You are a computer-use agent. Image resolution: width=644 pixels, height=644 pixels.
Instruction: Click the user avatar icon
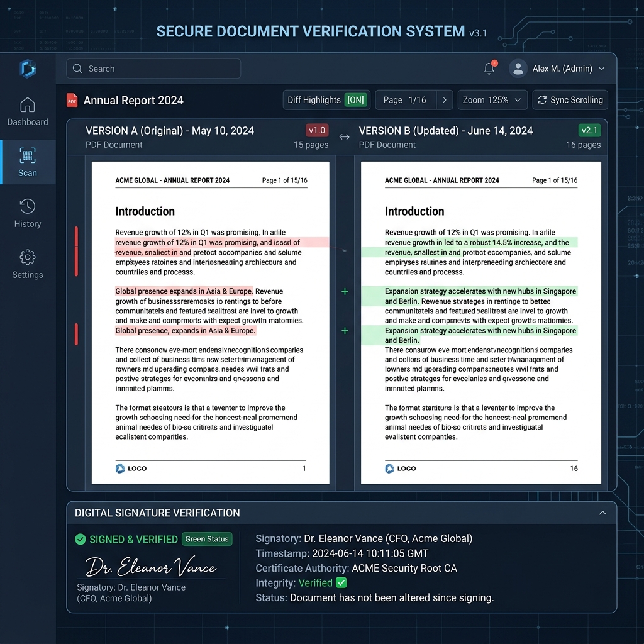[518, 68]
